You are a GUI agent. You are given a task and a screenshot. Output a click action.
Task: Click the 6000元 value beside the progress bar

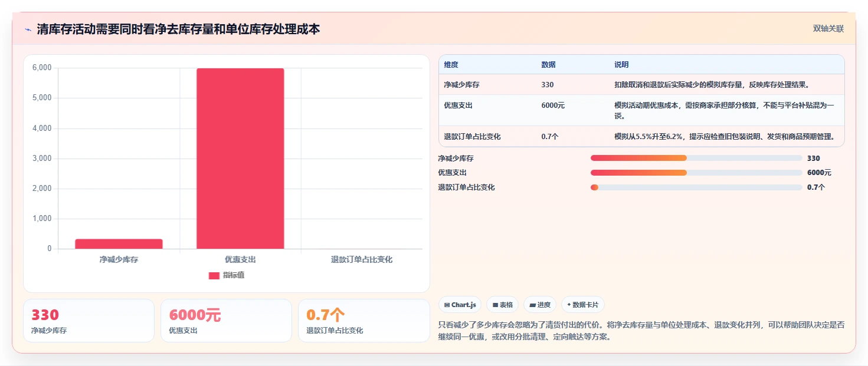pyautogui.click(x=819, y=173)
